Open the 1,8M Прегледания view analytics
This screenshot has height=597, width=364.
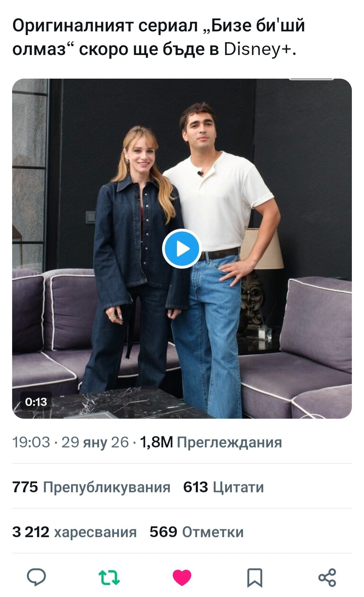tap(211, 442)
